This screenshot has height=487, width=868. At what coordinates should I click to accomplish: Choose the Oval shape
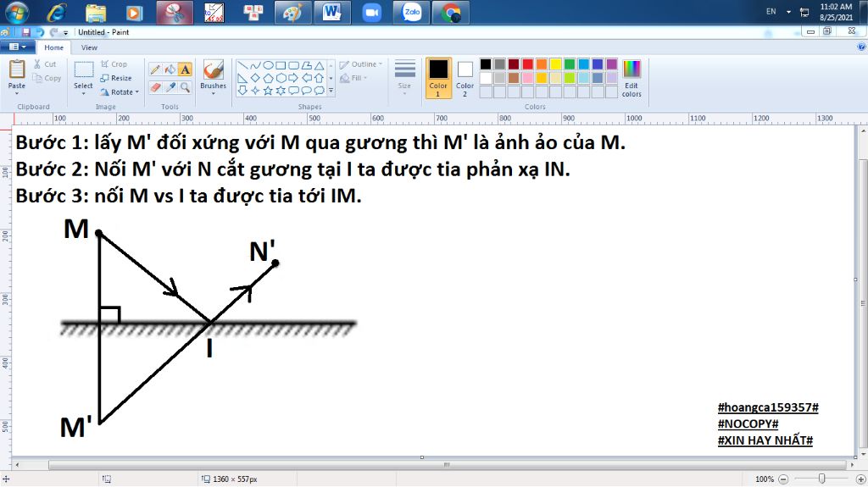[x=268, y=65]
